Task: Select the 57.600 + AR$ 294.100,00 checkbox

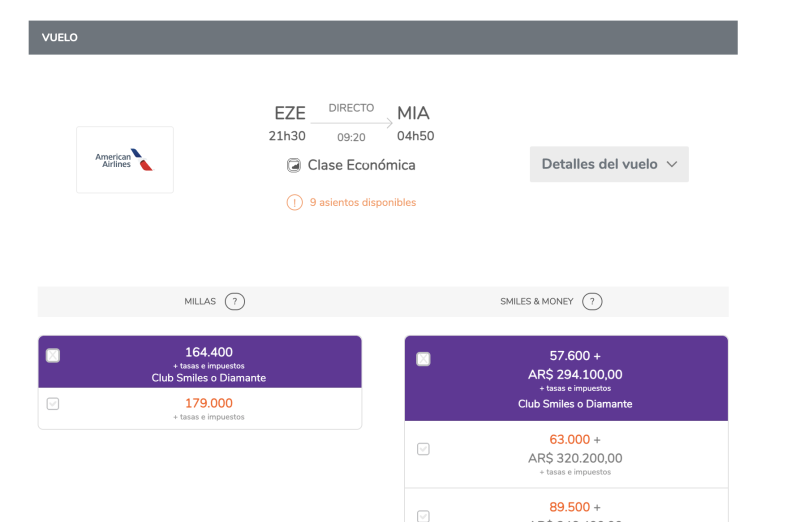Action: coord(423,359)
